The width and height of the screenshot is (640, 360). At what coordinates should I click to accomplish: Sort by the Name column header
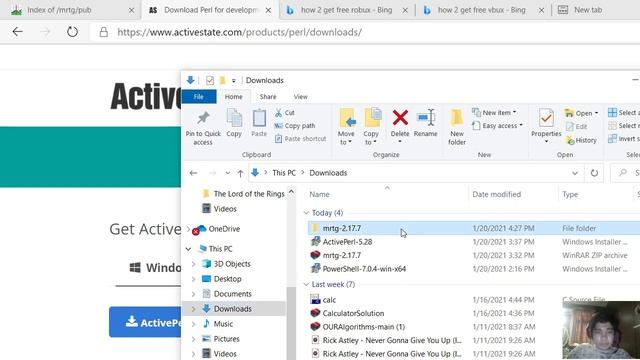(x=319, y=195)
